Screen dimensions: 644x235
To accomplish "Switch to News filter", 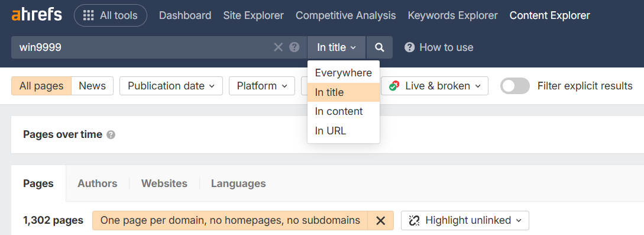I will pyautogui.click(x=92, y=86).
